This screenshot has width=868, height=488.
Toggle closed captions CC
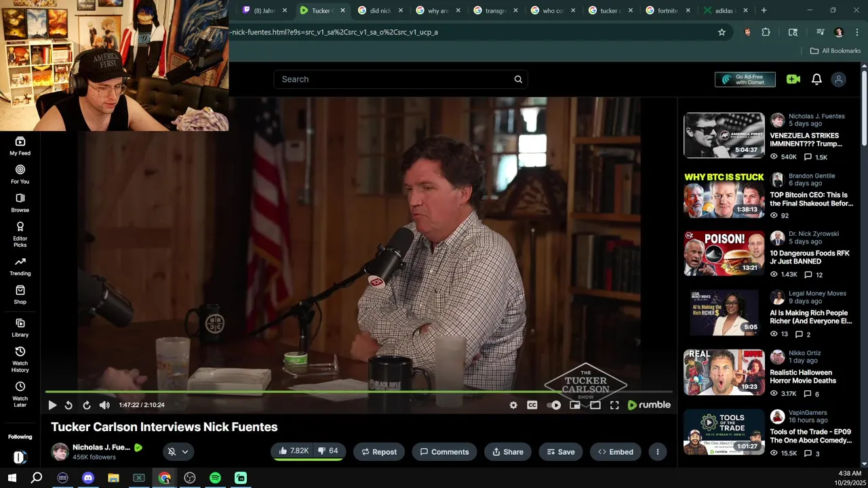(x=532, y=405)
